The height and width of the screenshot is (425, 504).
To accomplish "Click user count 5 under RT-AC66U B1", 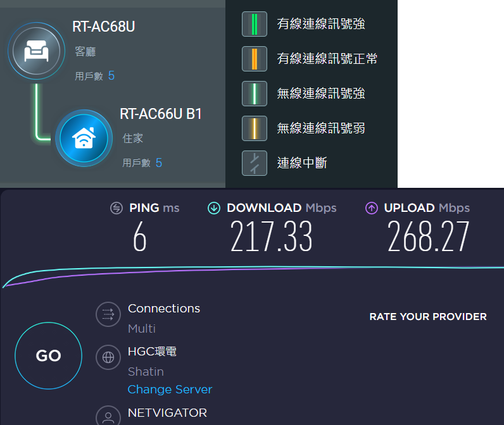I will [159, 163].
